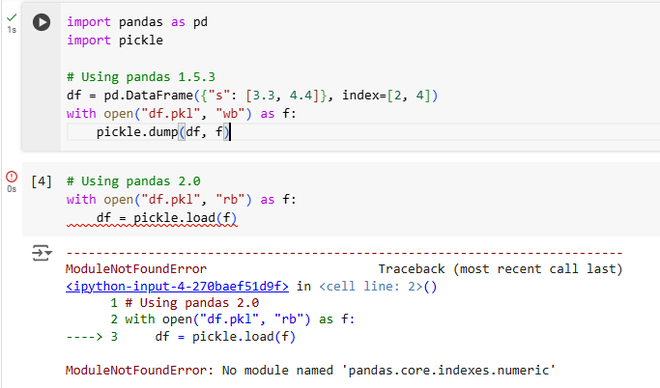Click the '1s' execution time label

coord(12,30)
